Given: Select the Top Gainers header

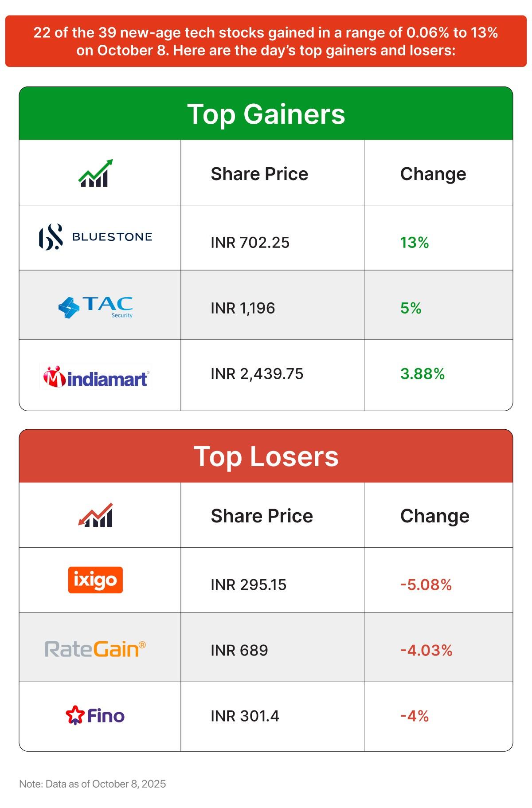Looking at the screenshot, I should click(x=266, y=114).
